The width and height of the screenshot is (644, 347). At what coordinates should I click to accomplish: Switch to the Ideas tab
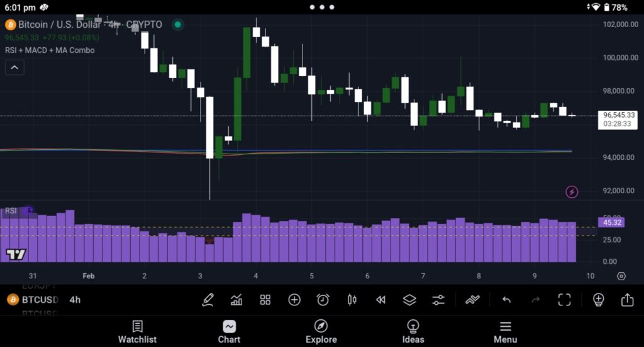click(413, 332)
